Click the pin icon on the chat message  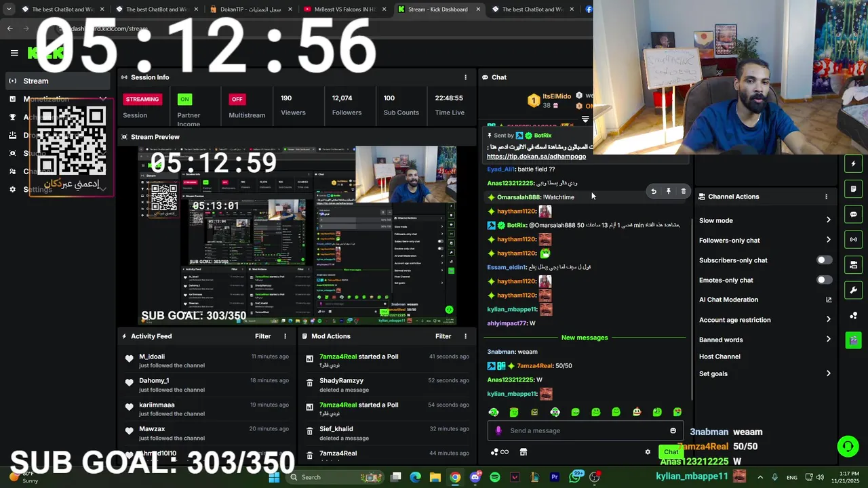tap(669, 192)
